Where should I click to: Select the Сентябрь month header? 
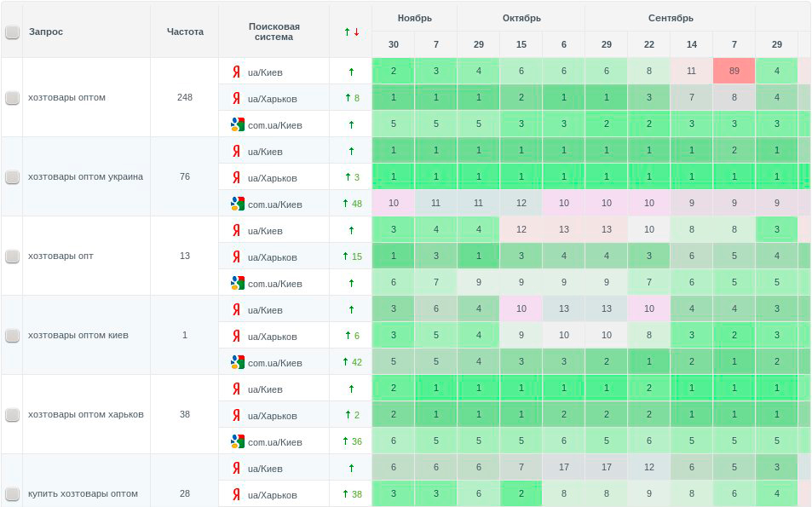click(x=671, y=18)
